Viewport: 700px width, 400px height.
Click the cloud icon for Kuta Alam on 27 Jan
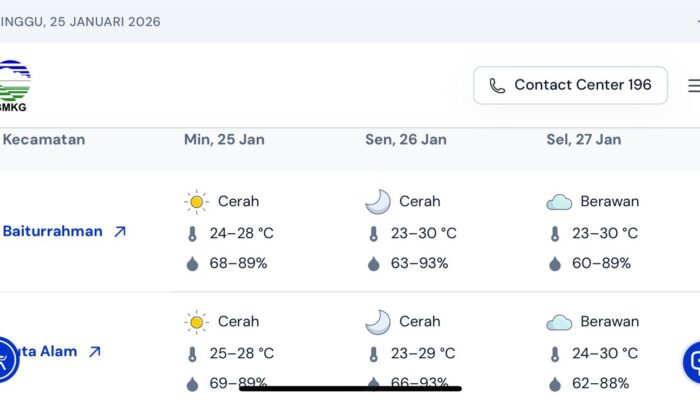click(559, 322)
